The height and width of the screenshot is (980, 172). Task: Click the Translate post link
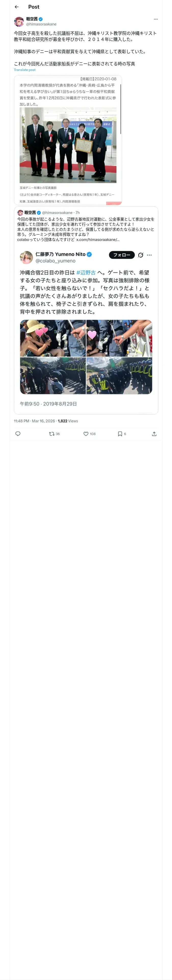24,70
